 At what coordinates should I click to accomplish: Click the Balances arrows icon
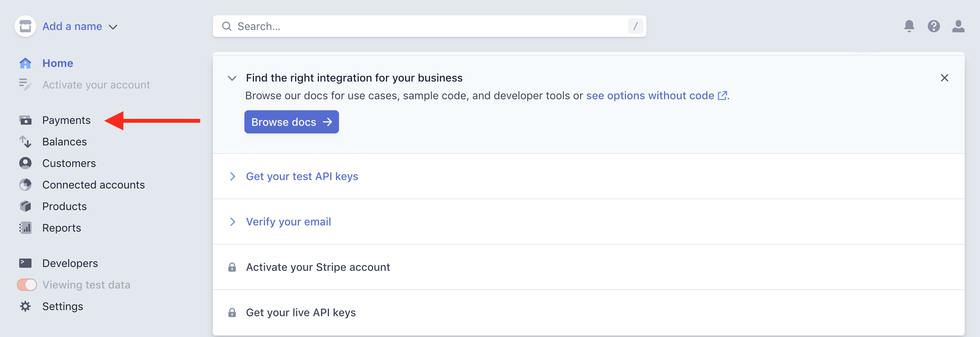[25, 142]
